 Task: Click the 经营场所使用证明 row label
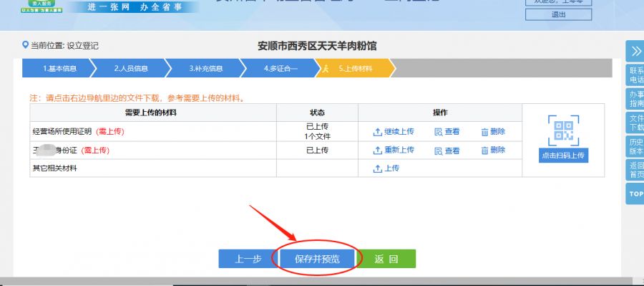62,132
